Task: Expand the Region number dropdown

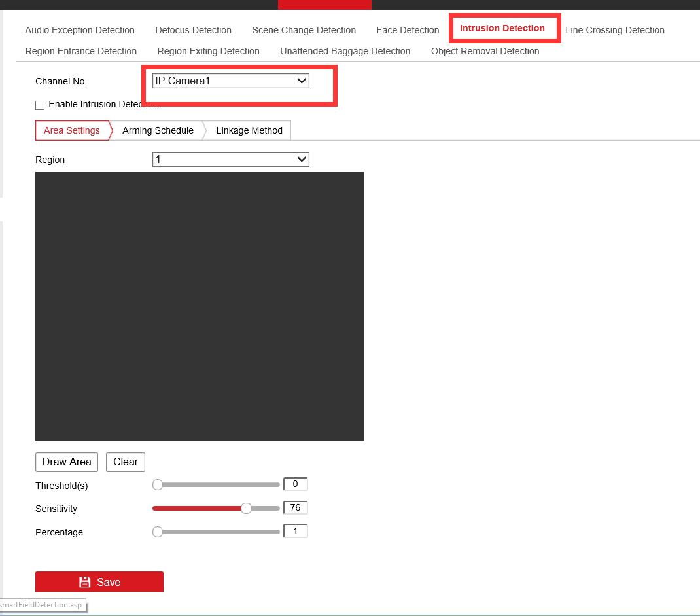Action: click(230, 160)
